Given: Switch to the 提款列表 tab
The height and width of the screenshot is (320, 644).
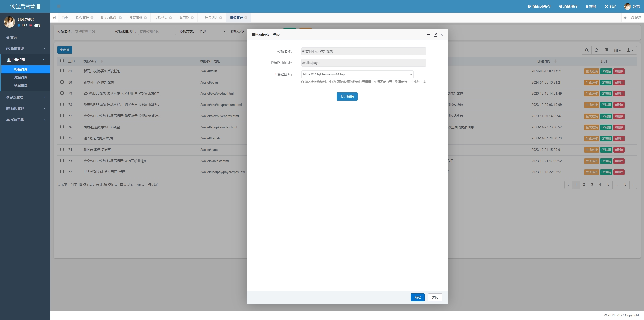Looking at the screenshot, I should coord(161,18).
